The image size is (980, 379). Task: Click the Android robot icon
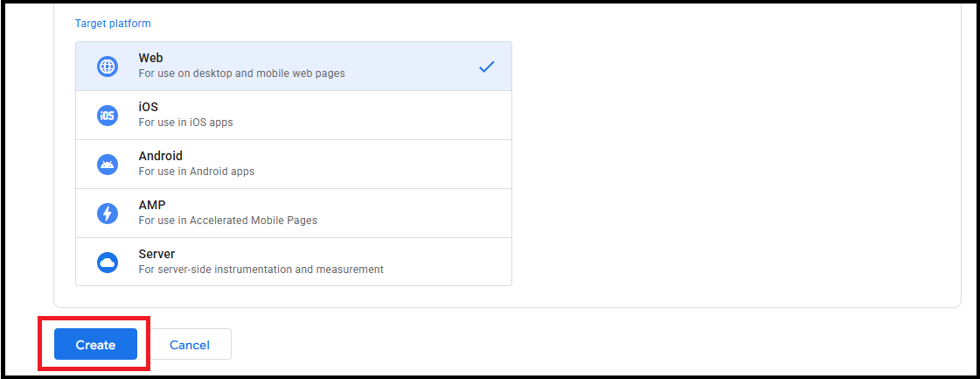point(108,165)
